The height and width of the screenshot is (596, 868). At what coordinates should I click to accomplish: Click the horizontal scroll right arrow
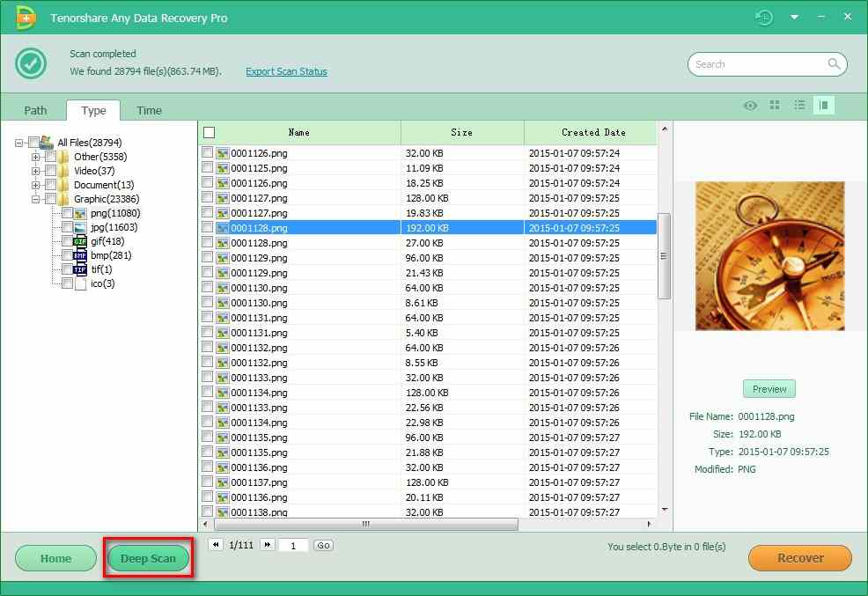click(x=650, y=524)
